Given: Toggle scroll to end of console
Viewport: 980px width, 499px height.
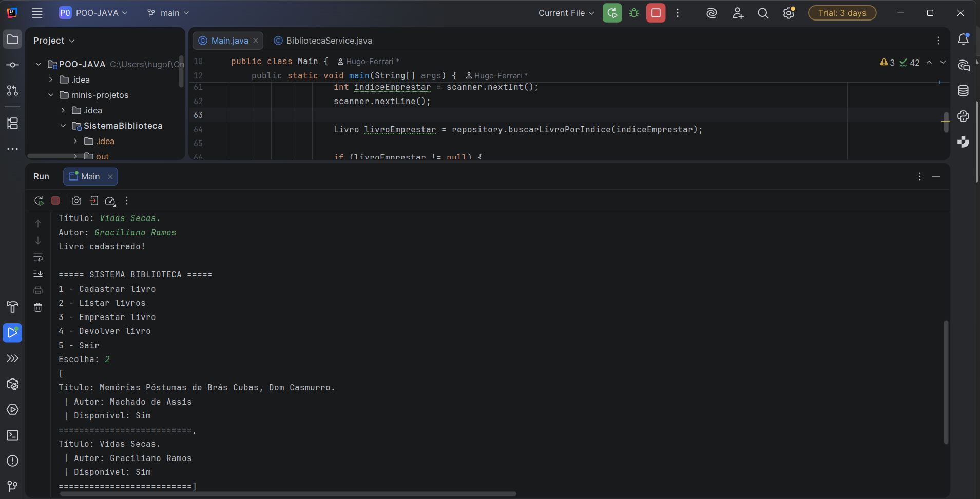Looking at the screenshot, I should (38, 274).
